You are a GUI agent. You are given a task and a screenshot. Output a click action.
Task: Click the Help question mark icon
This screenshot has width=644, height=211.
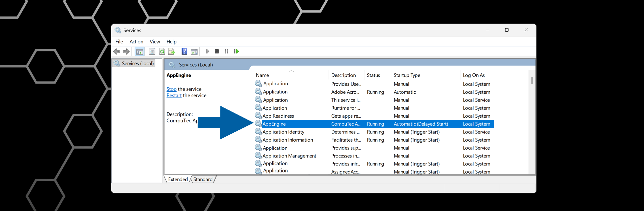[184, 51]
